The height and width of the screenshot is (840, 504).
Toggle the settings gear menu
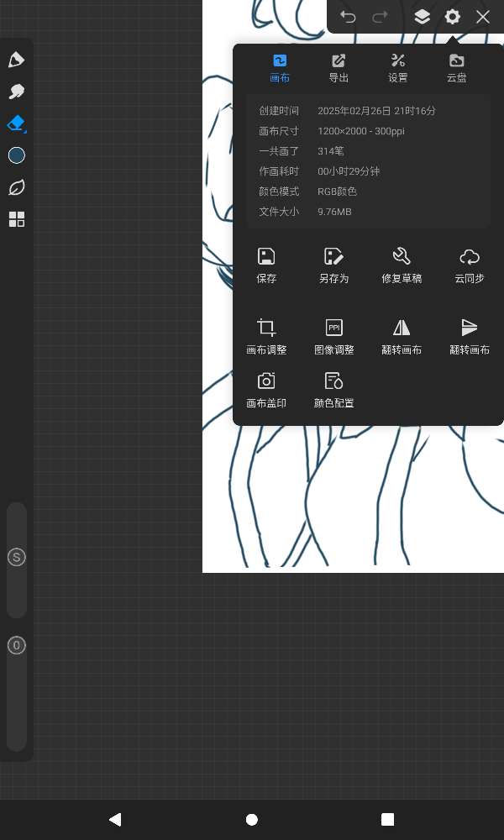pyautogui.click(x=453, y=17)
